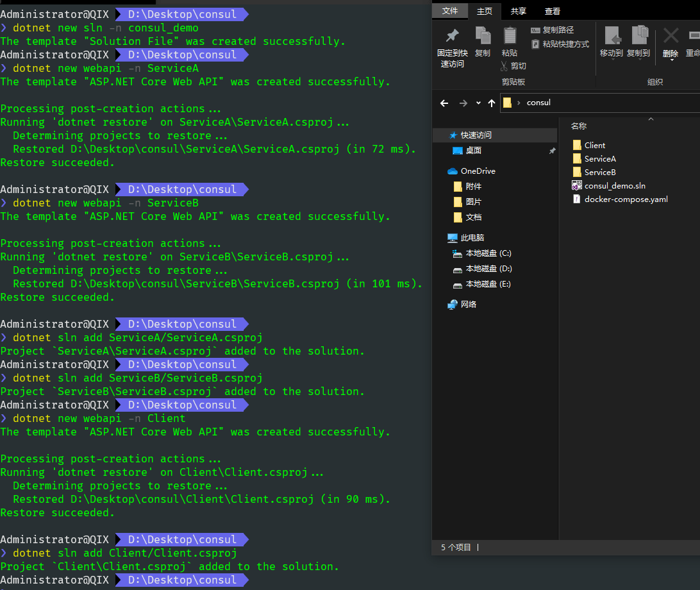Go back with the left arrow button
700x590 pixels.
pos(444,103)
